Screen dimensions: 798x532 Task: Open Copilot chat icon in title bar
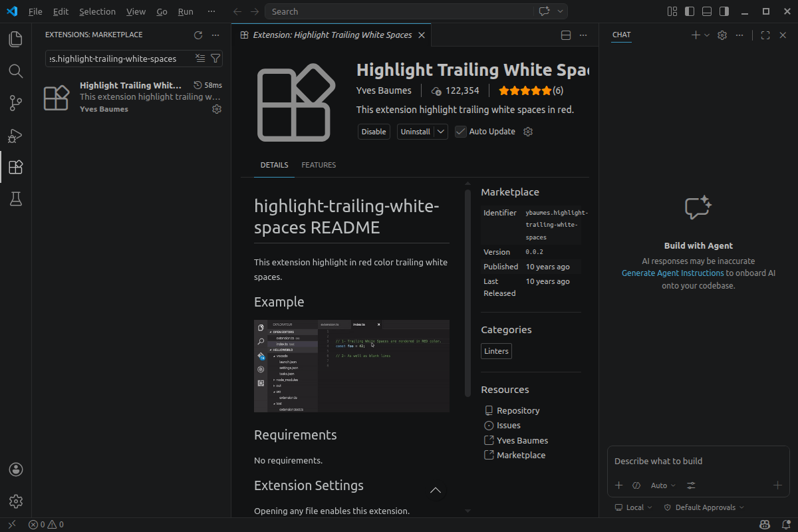click(544, 11)
